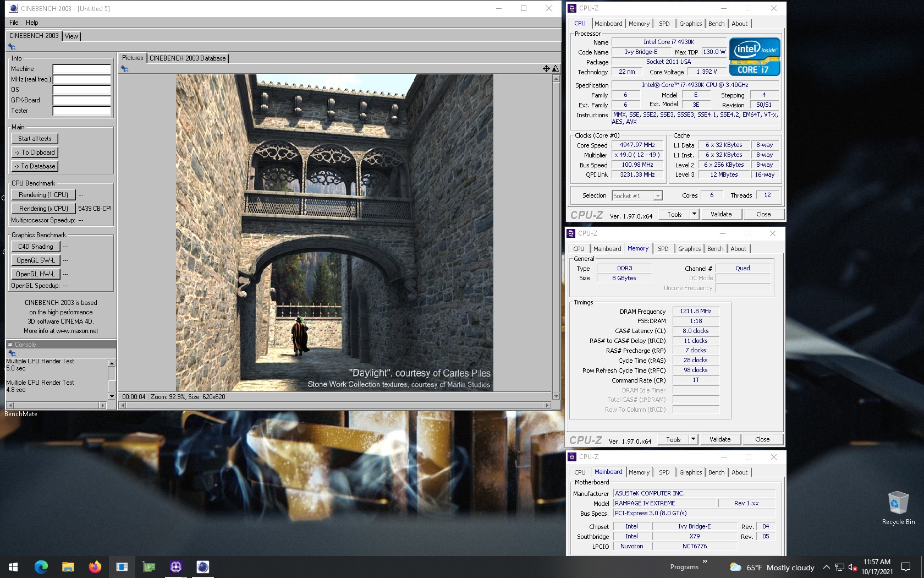Open weather widget showing 65°F Mostly cloudy
924x578 pixels.
point(772,568)
